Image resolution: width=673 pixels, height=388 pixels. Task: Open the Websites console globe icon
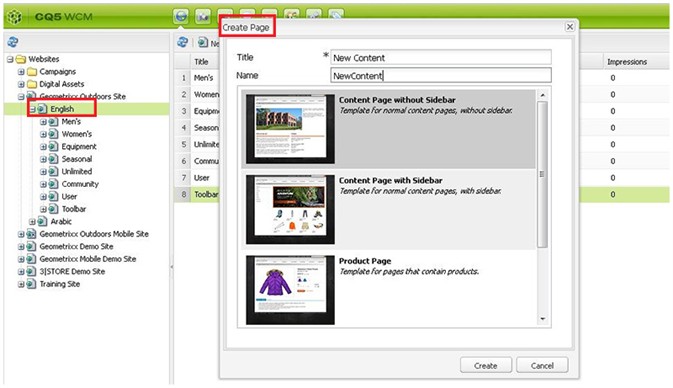[x=182, y=16]
